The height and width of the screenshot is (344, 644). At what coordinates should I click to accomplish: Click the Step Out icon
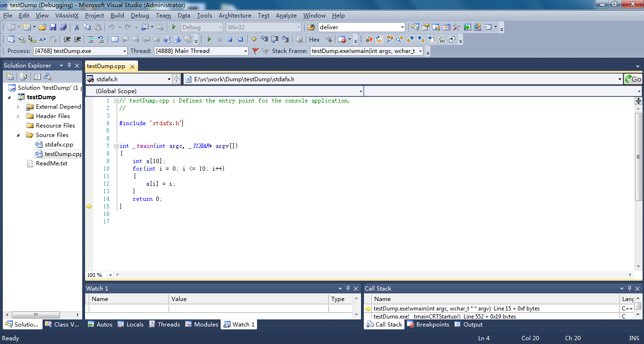click(285, 39)
